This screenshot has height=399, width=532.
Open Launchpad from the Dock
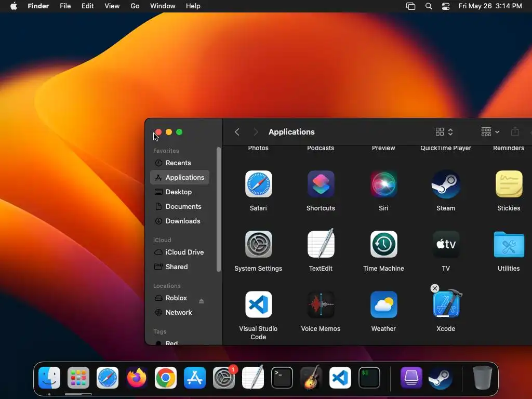(78, 378)
